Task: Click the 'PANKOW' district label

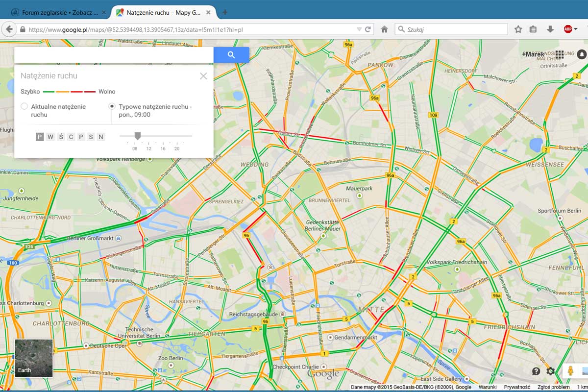Action: 381,65
